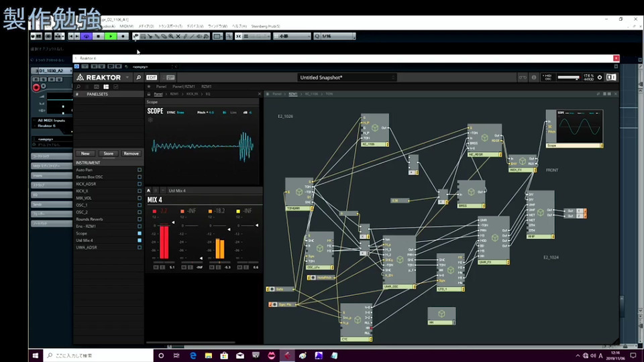Click the Record button in Cubase transport

[123, 36]
